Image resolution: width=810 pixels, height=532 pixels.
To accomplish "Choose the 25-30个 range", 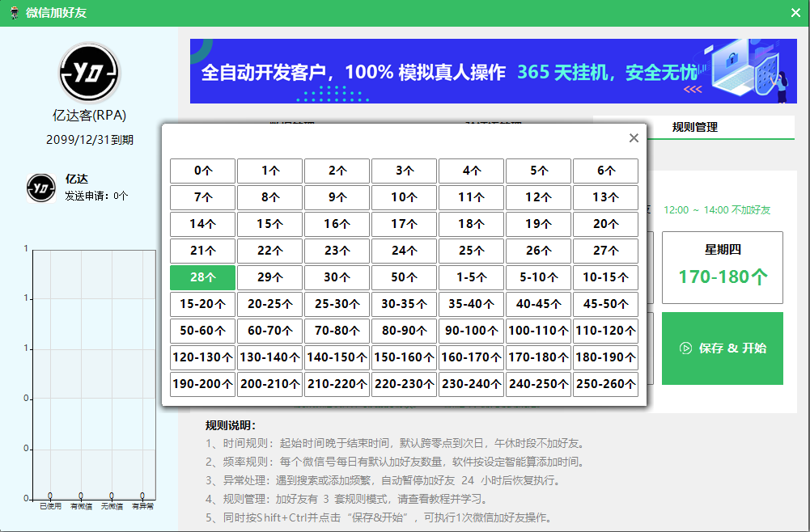I will [x=337, y=304].
